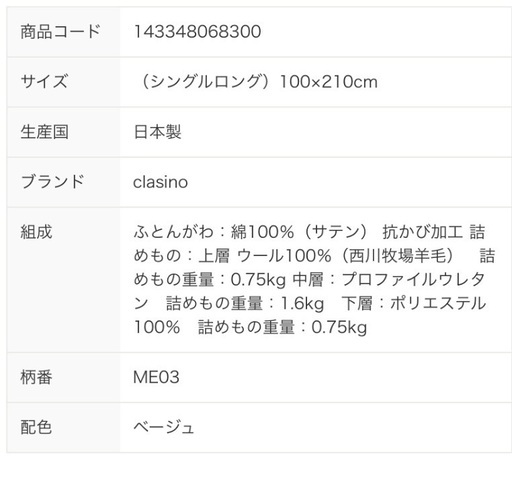Viewport: 512px width, 477px height.
Task: Click the last 詰めもの重量：0.75kg line
Action: 282,327
